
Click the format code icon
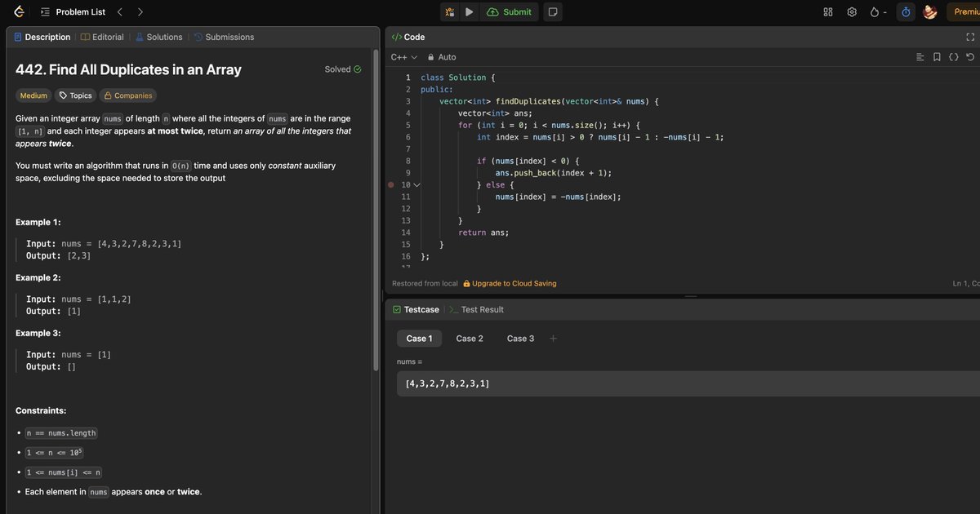click(920, 57)
